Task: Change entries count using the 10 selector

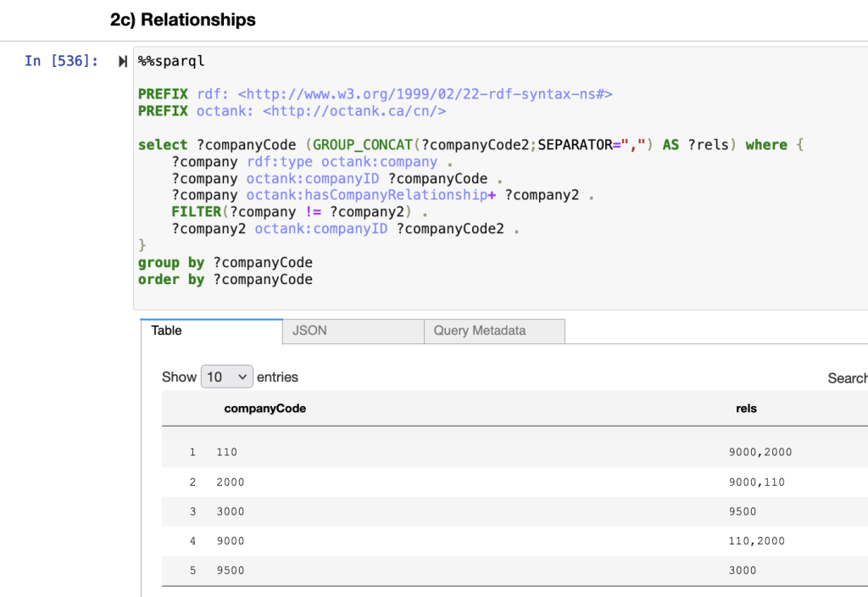Action: tap(227, 377)
